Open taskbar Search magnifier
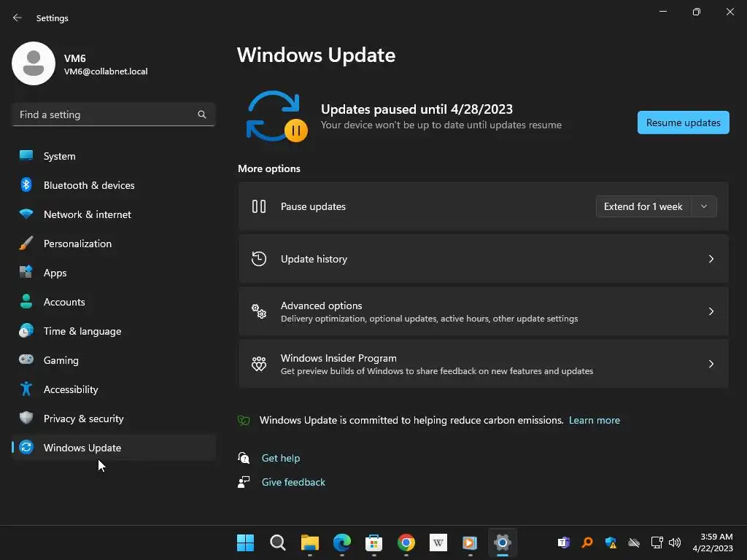The height and width of the screenshot is (560, 747). 277,542
